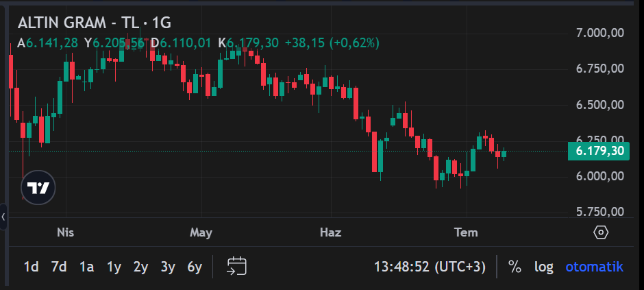
Task: Select the 1d time range
Action: tap(32, 267)
